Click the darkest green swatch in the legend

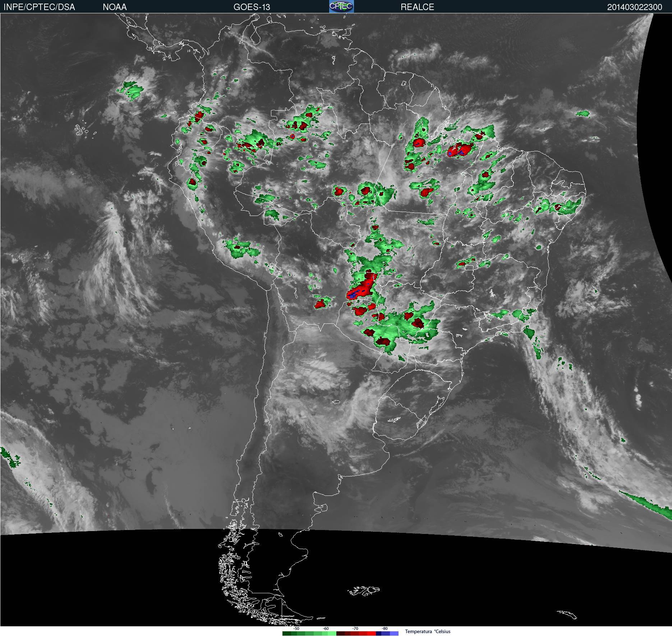(x=287, y=633)
